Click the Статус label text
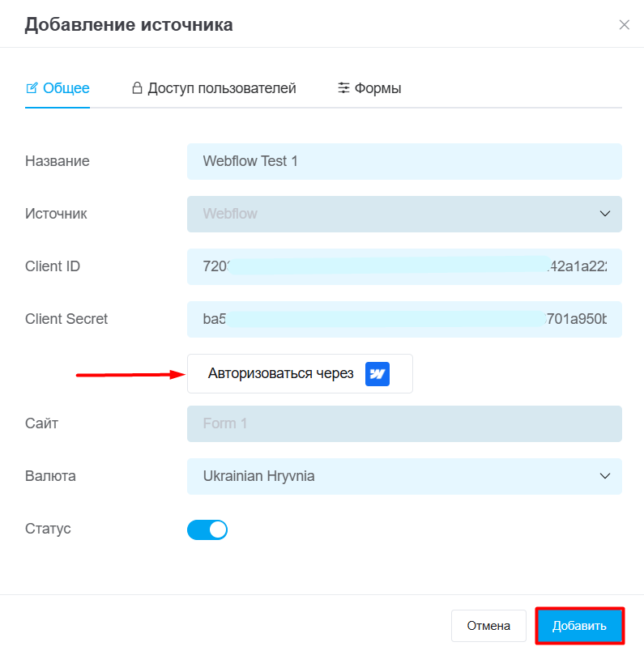 coord(49,529)
